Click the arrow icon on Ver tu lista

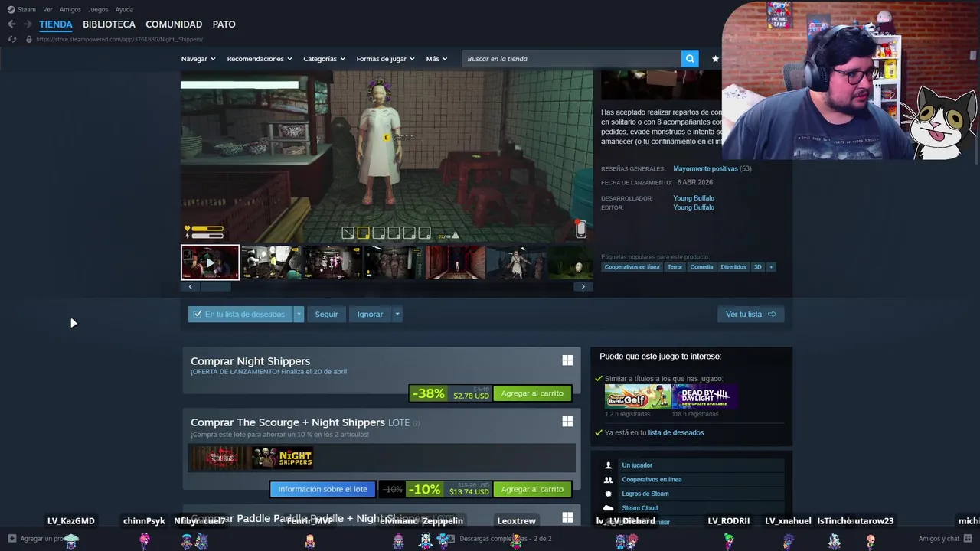click(x=772, y=315)
